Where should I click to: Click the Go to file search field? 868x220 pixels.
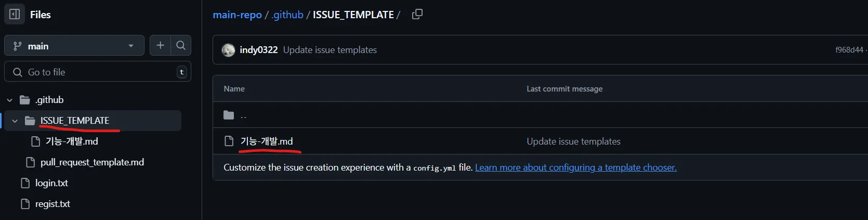click(98, 72)
